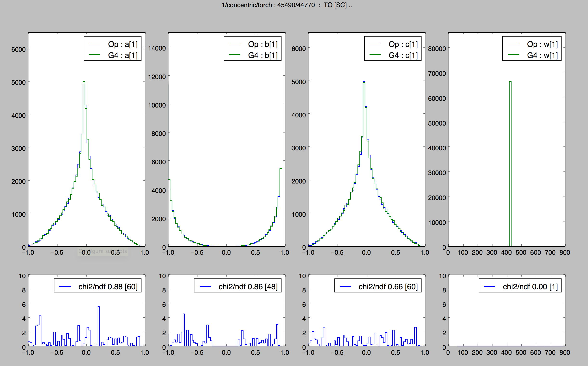Click the 'G4 : a[1]' legend entry
Viewport: 588px width, 366px height.
113,55
